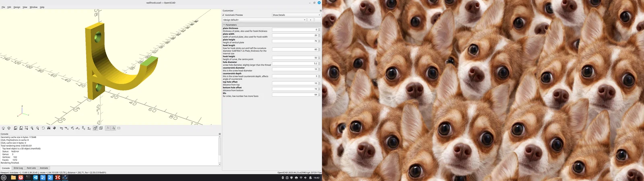
Task: Reset the view icon
Action: pyautogui.click(x=43, y=128)
